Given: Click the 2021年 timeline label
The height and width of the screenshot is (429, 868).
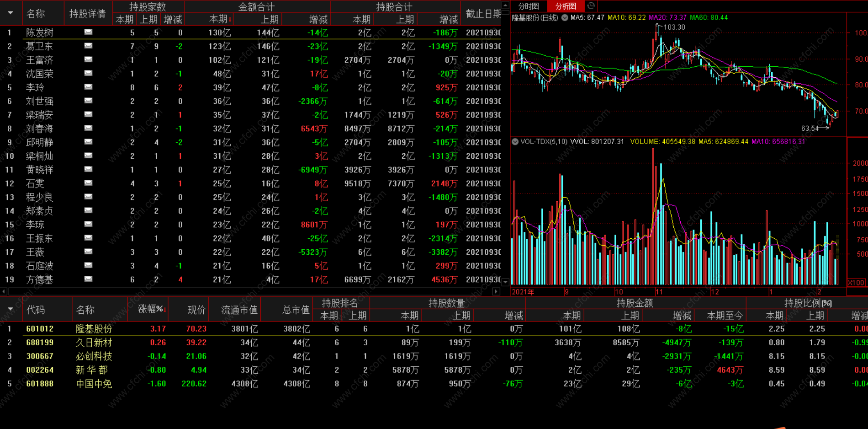Looking at the screenshot, I should 523,292.
